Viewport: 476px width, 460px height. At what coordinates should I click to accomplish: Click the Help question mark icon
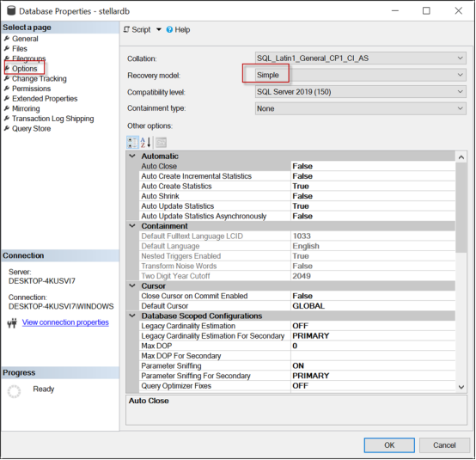click(169, 29)
